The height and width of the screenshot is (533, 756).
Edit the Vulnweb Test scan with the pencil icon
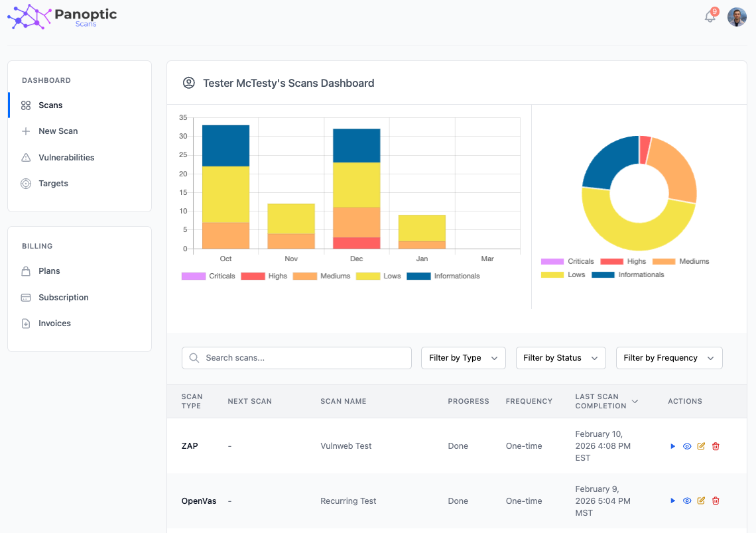(701, 446)
